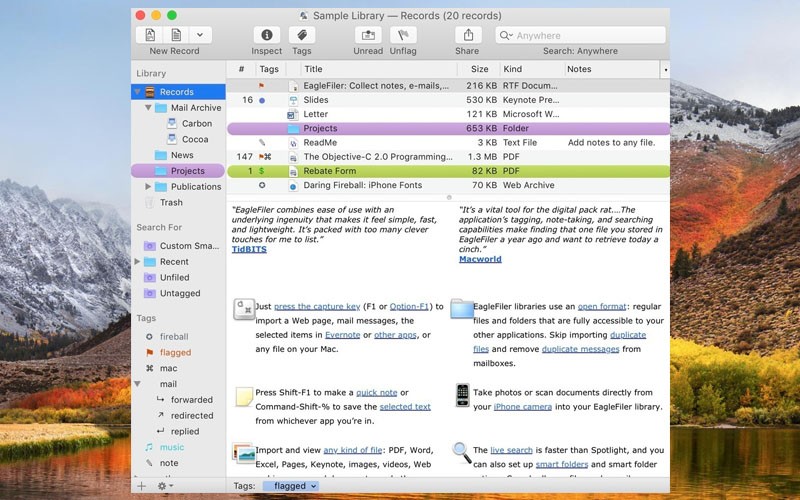
Task: Click the split view divider handle
Action: pyautogui.click(x=449, y=197)
